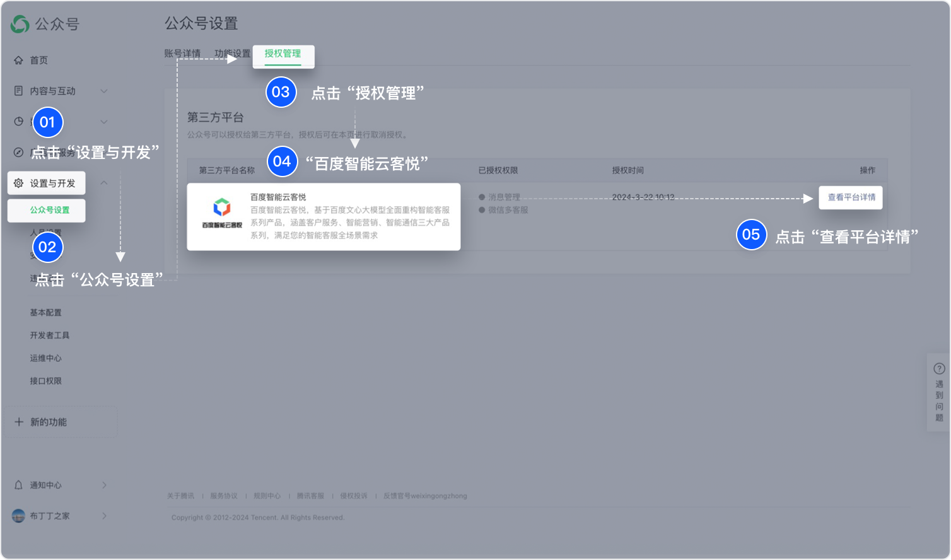This screenshot has height=560, width=951.
Task: Click the 公众号设置 page title
Action: (201, 23)
